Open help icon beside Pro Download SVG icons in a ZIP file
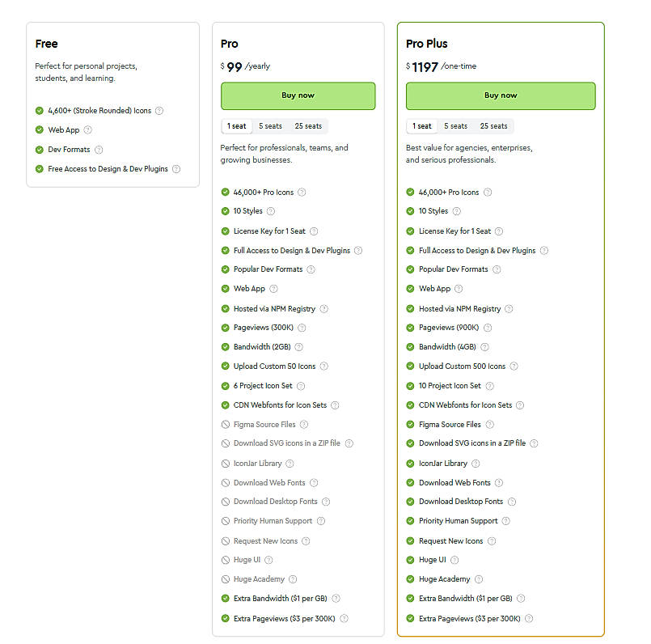 click(x=349, y=443)
